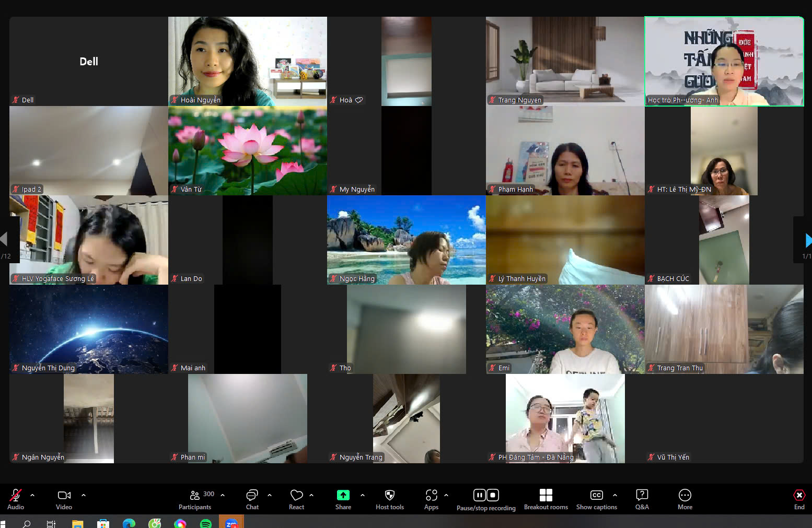Select Vân Từ's lotus flower tile

pyautogui.click(x=248, y=150)
